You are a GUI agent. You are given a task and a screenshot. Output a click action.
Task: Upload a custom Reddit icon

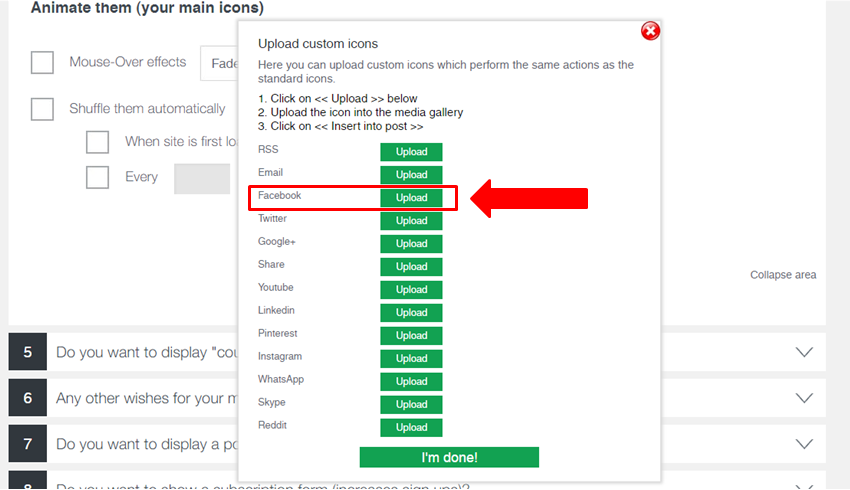tap(411, 427)
